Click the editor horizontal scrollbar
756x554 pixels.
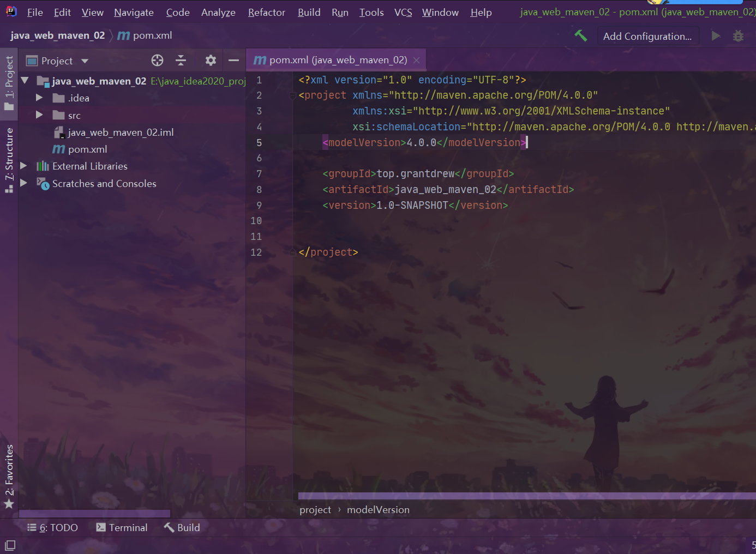coord(527,496)
